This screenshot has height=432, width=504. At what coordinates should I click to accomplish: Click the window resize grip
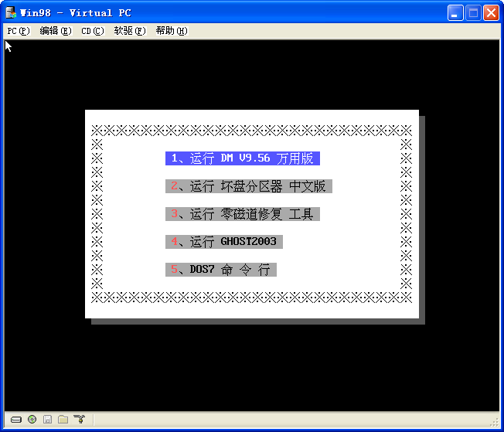coord(495,423)
